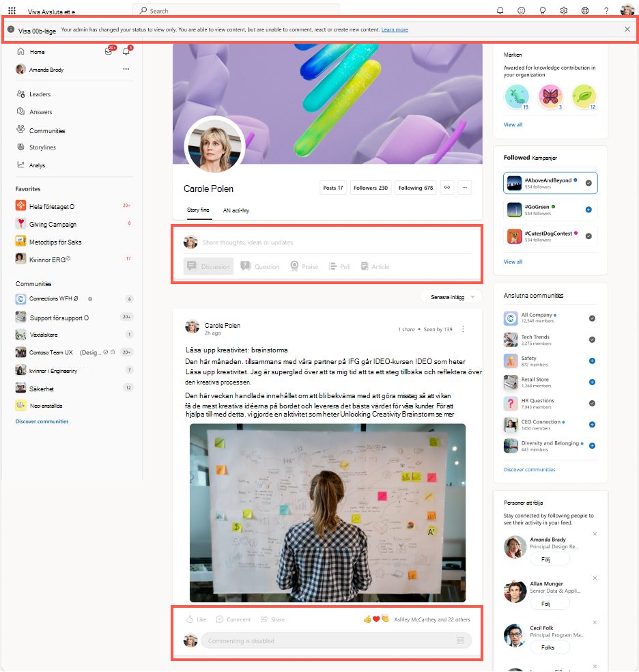Open Answers in the left navigation
639x672 pixels.
tap(41, 112)
